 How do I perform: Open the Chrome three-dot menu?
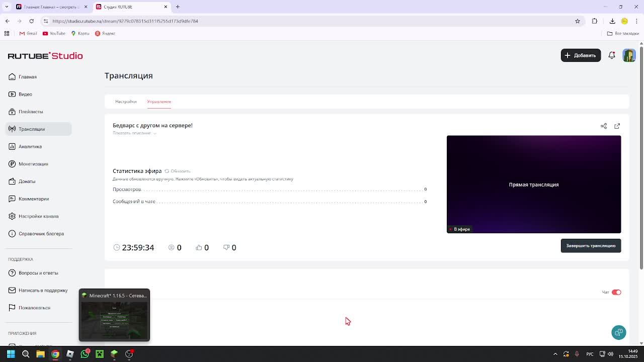click(637, 21)
